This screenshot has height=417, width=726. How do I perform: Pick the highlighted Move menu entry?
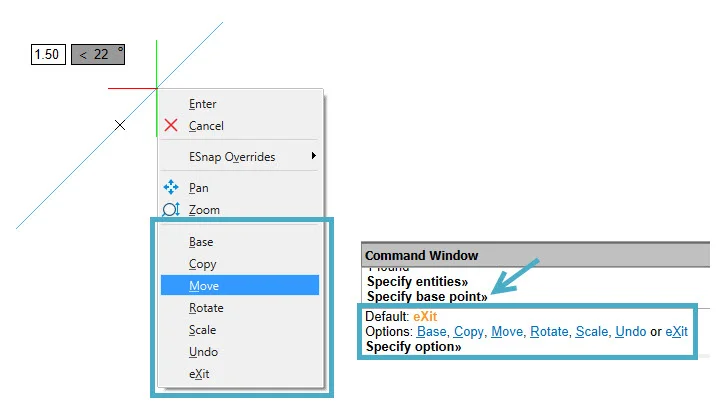click(x=204, y=286)
